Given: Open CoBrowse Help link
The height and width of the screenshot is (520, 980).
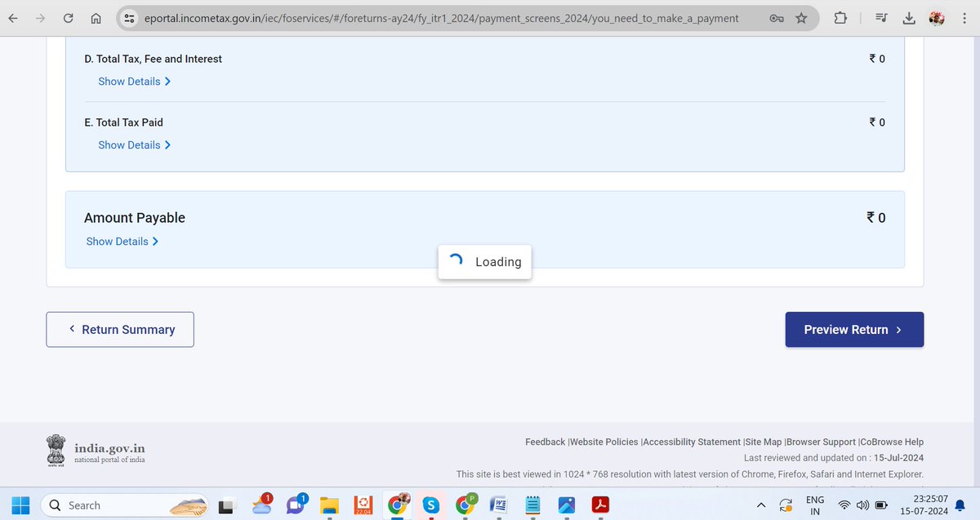Looking at the screenshot, I should pyautogui.click(x=893, y=442).
